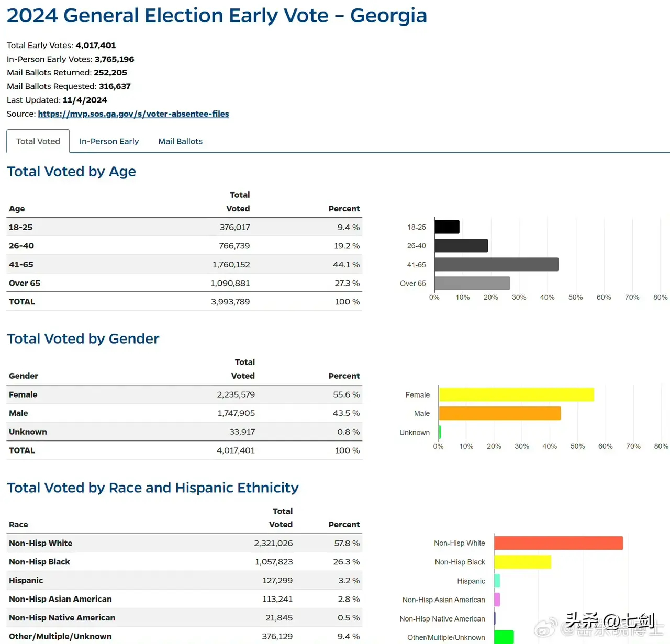Click the 2024 General Election page title
Screen dimensions: 670x644
217,15
